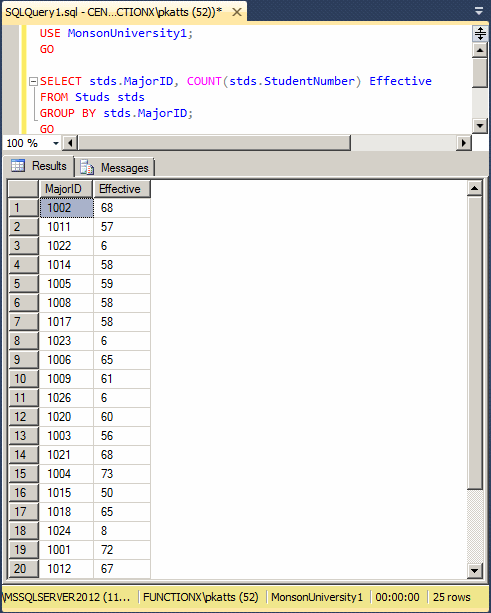Image resolution: width=491 pixels, height=613 pixels.
Task: Click the results scroll up arrow
Action: click(475, 189)
